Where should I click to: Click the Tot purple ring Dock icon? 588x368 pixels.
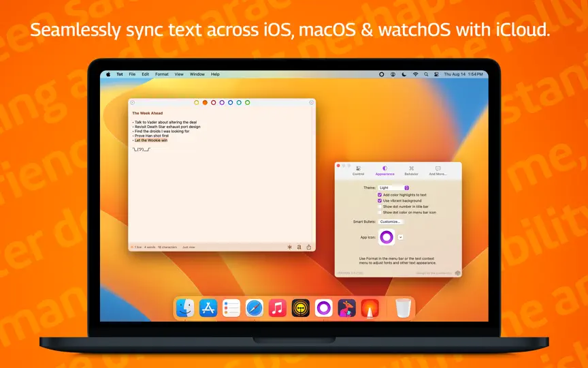[x=324, y=308]
